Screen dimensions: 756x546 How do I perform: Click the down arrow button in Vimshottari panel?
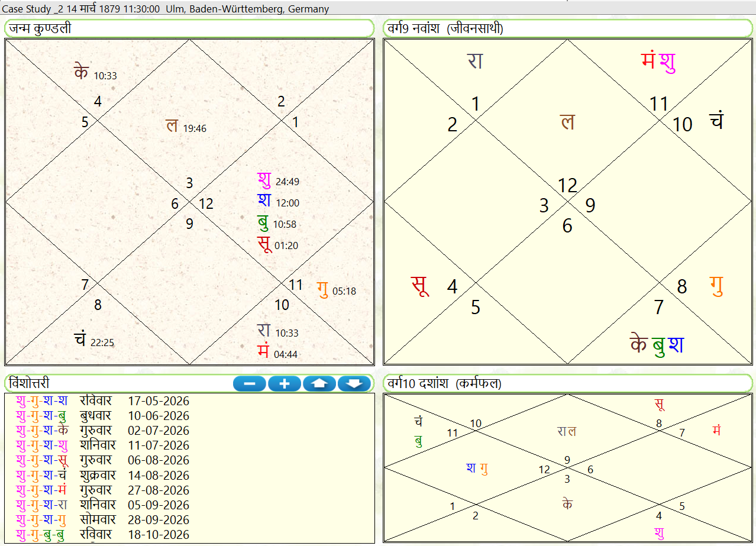(x=354, y=384)
